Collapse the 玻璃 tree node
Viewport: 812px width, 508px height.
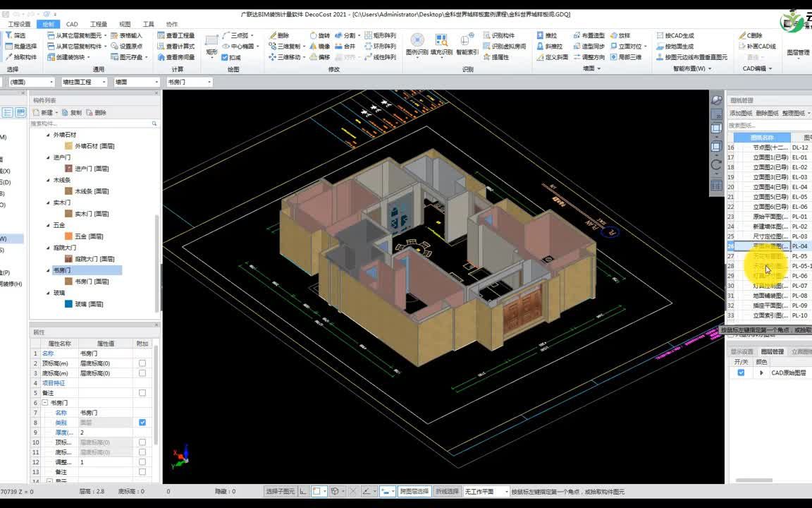pos(48,293)
